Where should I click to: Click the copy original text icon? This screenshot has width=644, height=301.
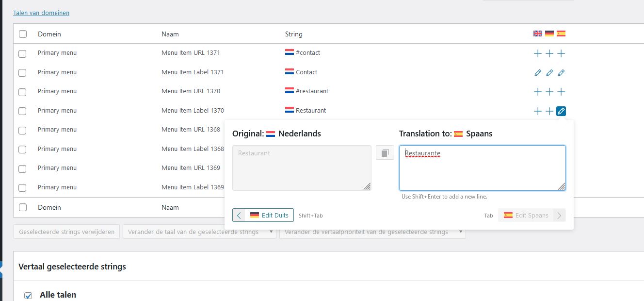385,153
